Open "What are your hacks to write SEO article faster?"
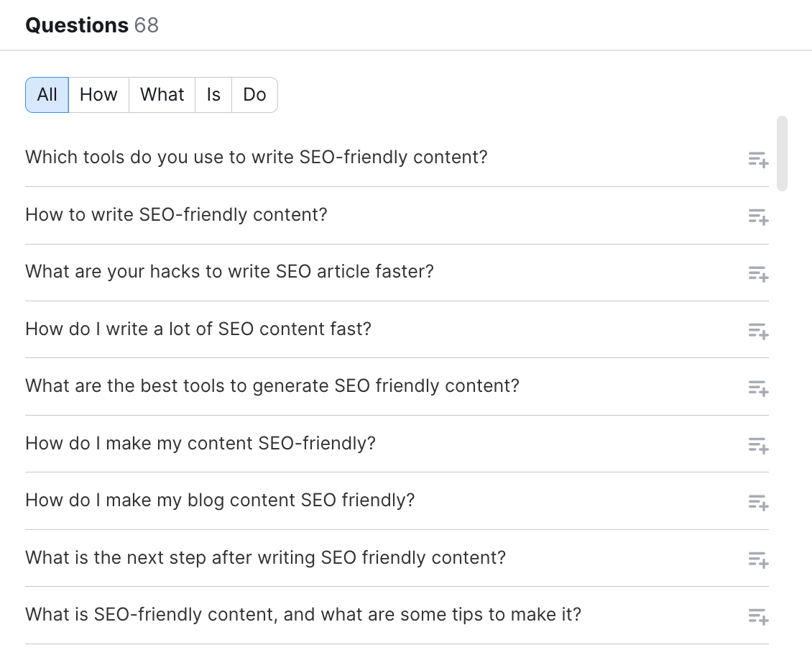 (x=229, y=272)
